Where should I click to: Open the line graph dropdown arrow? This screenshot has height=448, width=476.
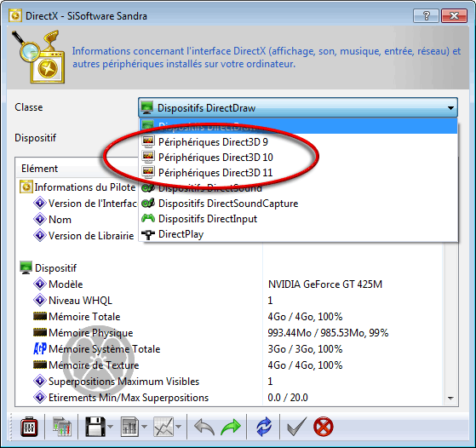click(x=179, y=427)
